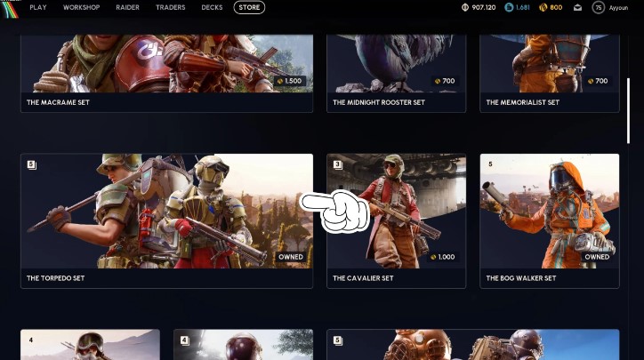The width and height of the screenshot is (644, 360).
Task: Click the item count badge on Cavalier Set
Action: (338, 164)
